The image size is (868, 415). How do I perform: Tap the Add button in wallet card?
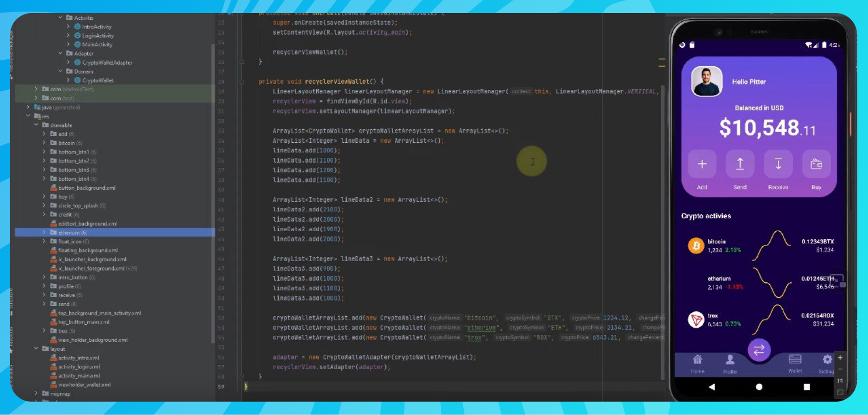(x=702, y=164)
